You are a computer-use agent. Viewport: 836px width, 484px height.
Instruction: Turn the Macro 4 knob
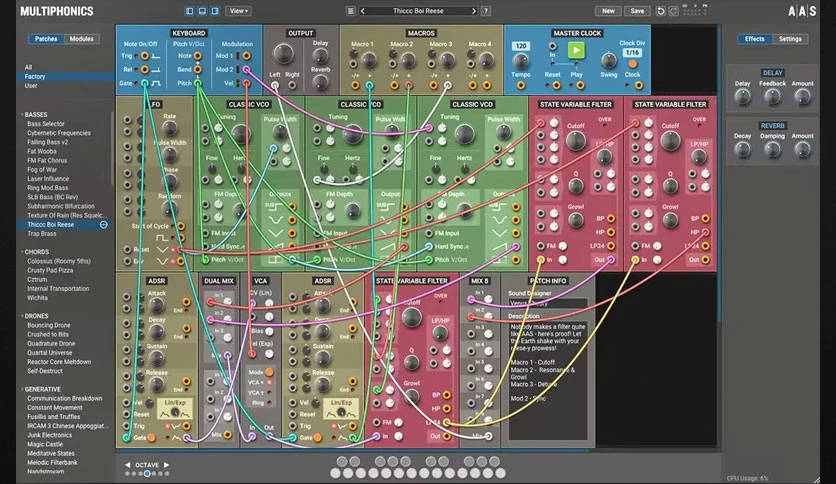(486, 60)
